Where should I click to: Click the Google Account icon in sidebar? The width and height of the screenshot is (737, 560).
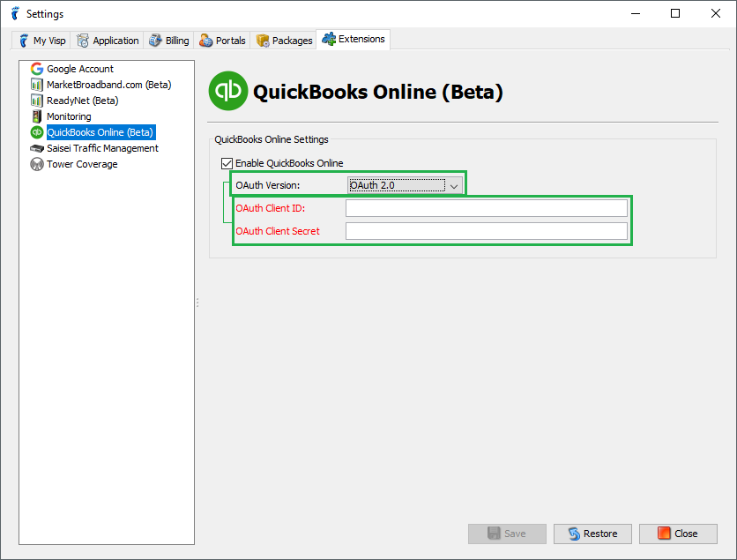coord(37,69)
